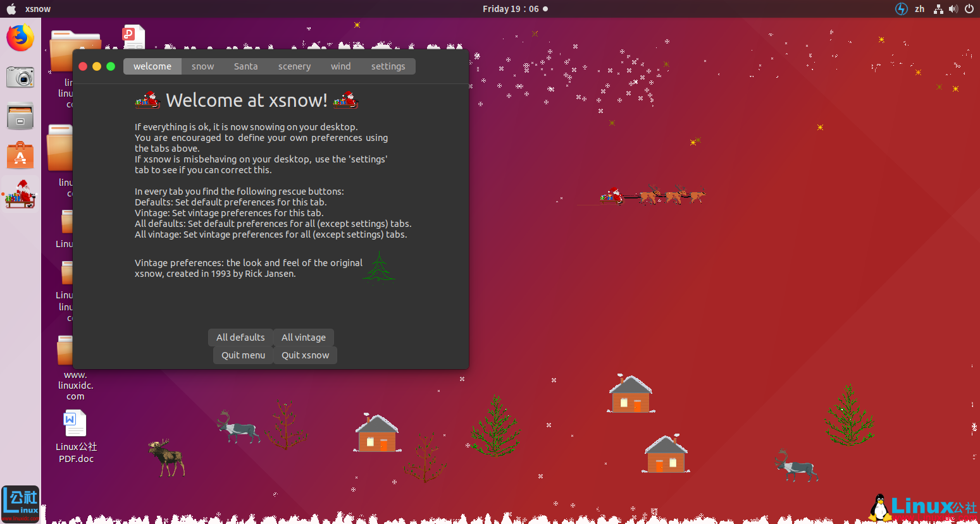Click the green tree drawing in xsnow window

coord(379,267)
